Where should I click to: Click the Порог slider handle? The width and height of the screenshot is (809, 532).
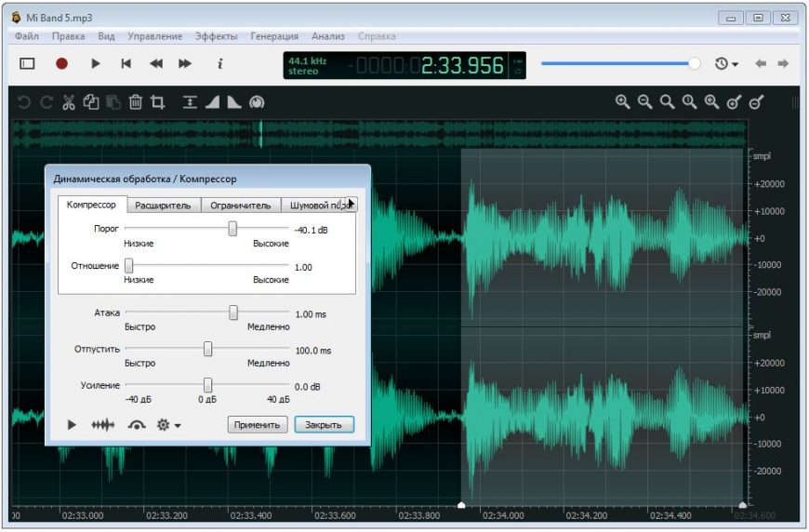[x=232, y=229]
